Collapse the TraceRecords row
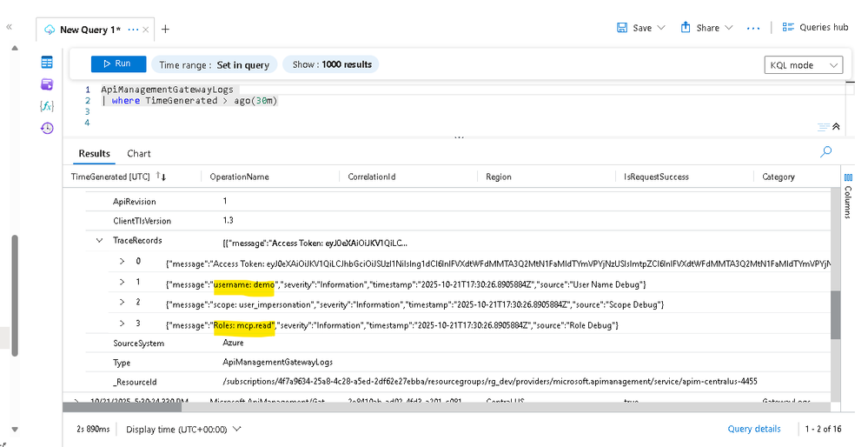868x447 pixels. point(99,240)
